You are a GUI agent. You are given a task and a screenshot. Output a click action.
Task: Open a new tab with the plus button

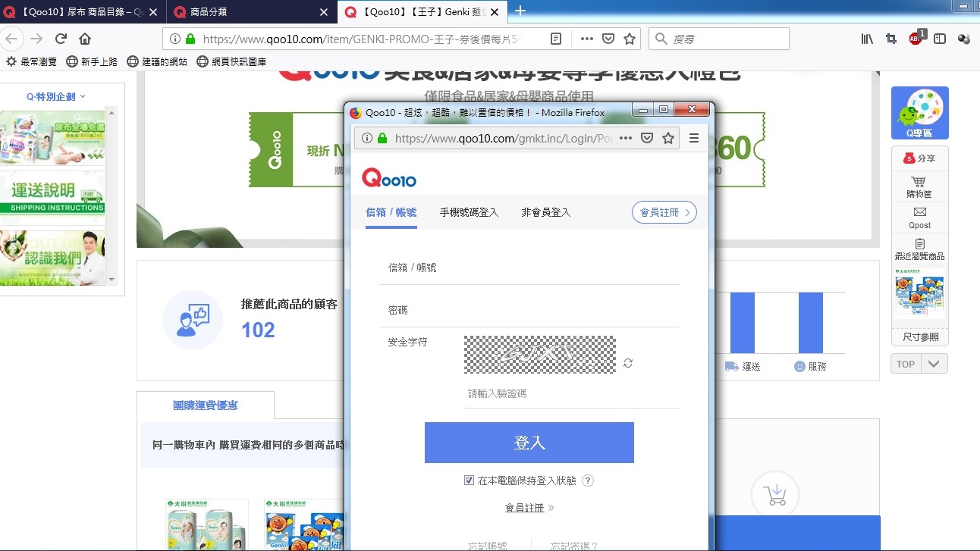(x=520, y=11)
